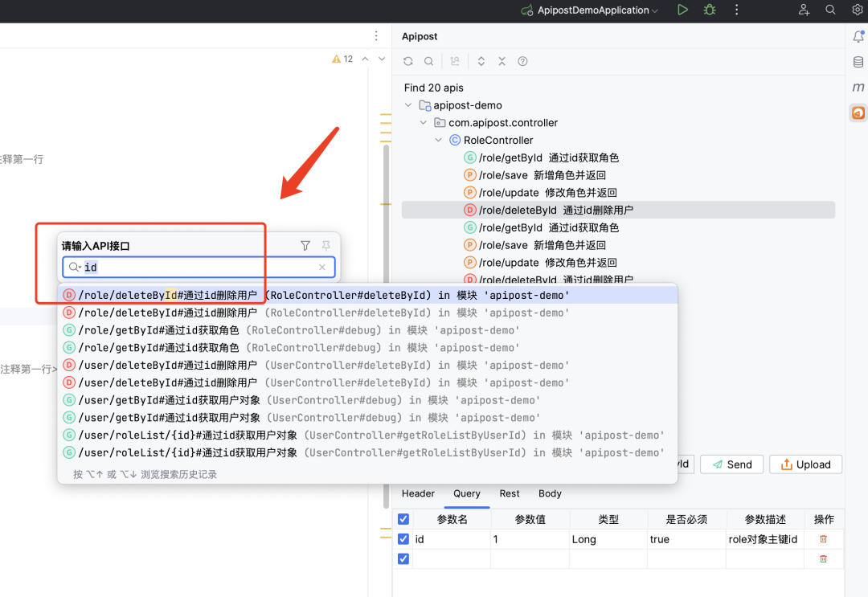
Task: Click the warning indicator showing 12 problems
Action: point(342,59)
